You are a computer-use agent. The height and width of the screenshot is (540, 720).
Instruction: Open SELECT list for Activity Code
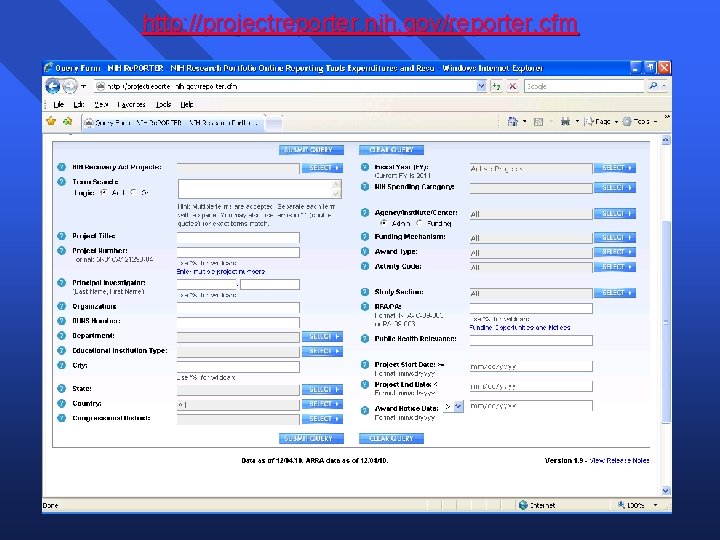click(615, 267)
